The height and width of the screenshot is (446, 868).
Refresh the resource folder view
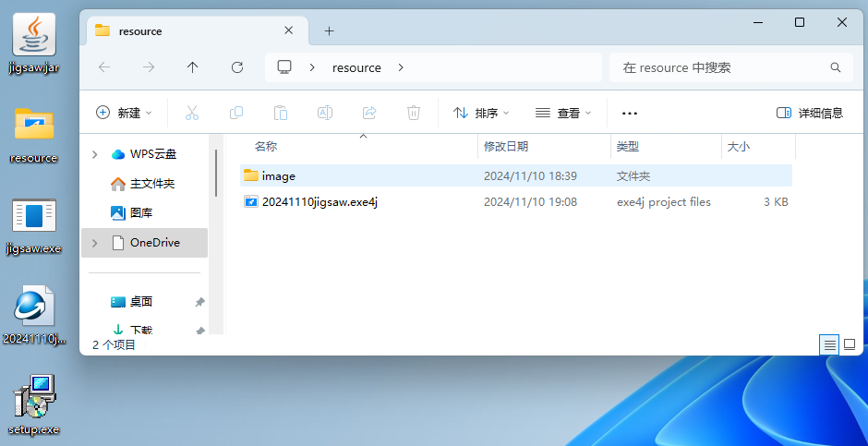pyautogui.click(x=237, y=67)
